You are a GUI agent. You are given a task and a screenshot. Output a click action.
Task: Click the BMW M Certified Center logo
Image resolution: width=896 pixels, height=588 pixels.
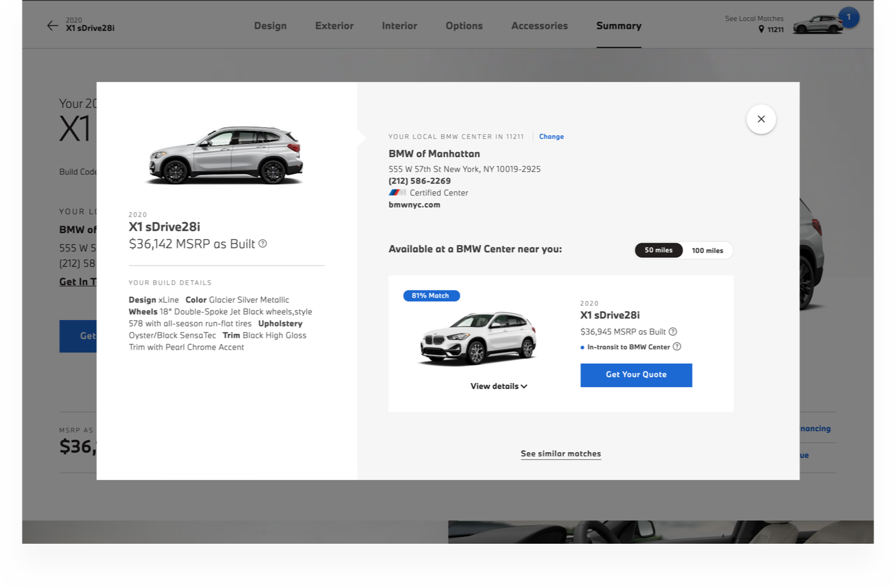(397, 192)
